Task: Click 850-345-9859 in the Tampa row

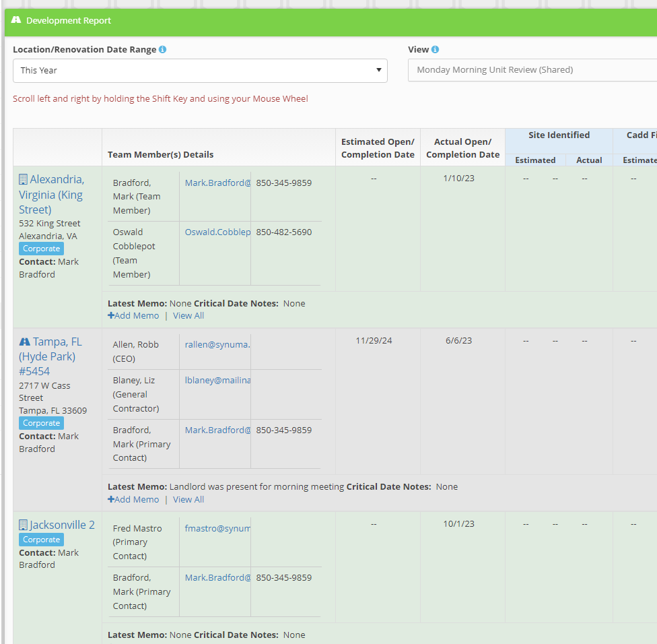Action: click(x=284, y=430)
